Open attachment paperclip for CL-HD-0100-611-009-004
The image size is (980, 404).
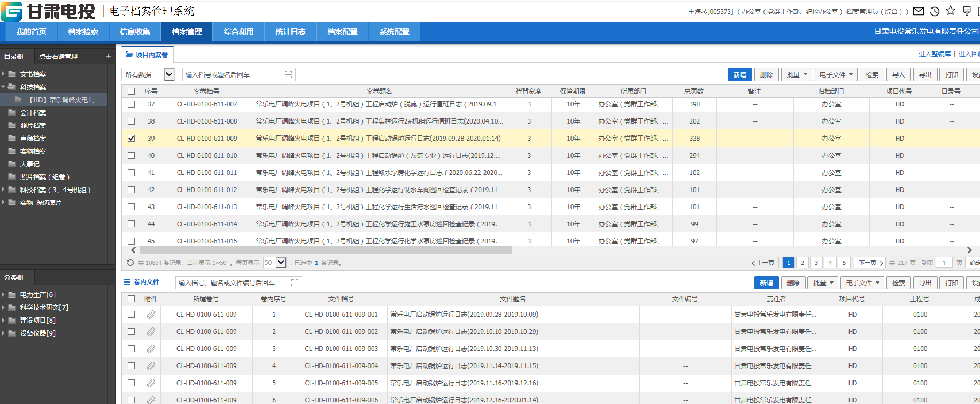(151, 366)
